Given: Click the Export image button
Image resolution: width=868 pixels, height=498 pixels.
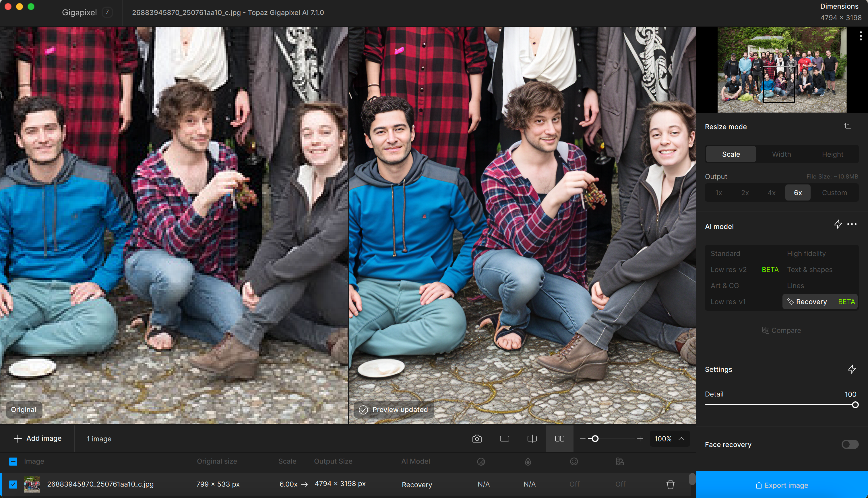Looking at the screenshot, I should (x=781, y=485).
